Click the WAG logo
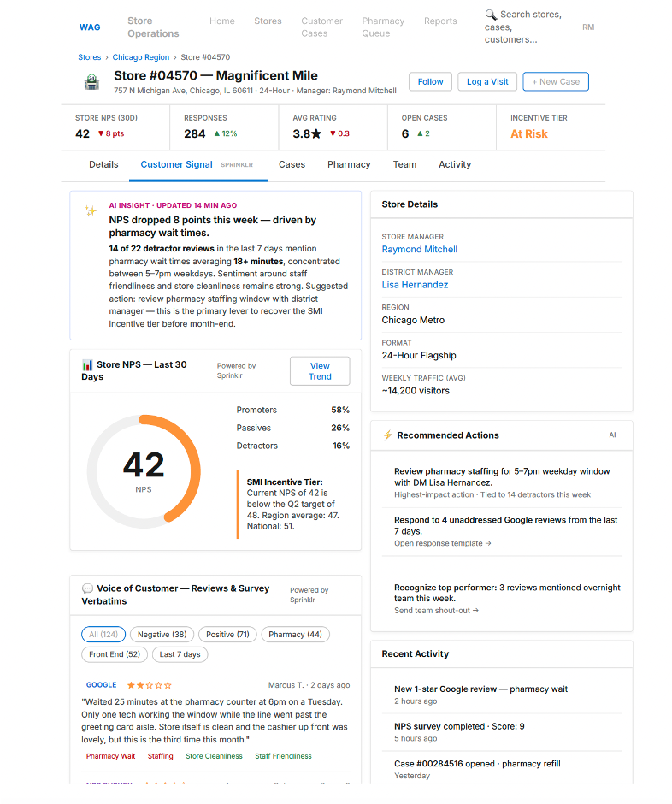 (x=90, y=27)
